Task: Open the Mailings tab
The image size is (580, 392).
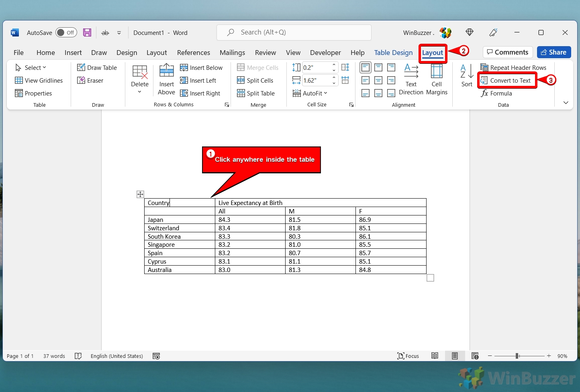Action: [232, 53]
